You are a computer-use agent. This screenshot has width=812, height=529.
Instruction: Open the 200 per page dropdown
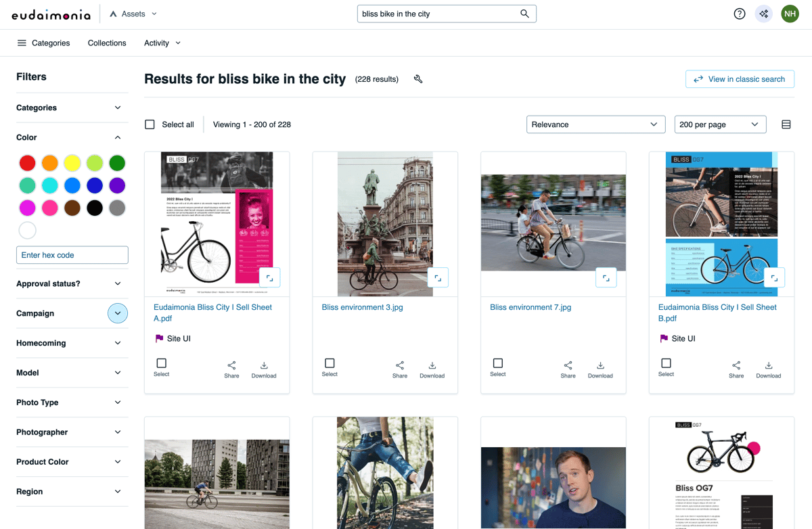[720, 124]
